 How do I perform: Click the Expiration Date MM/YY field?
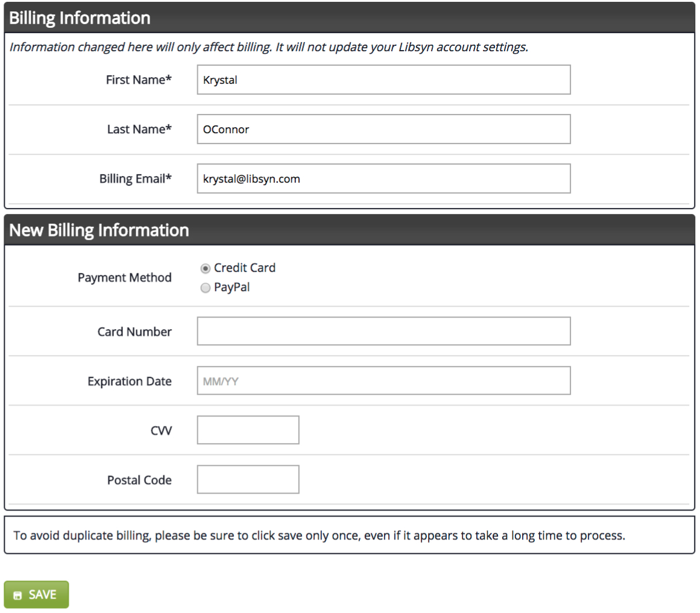383,380
